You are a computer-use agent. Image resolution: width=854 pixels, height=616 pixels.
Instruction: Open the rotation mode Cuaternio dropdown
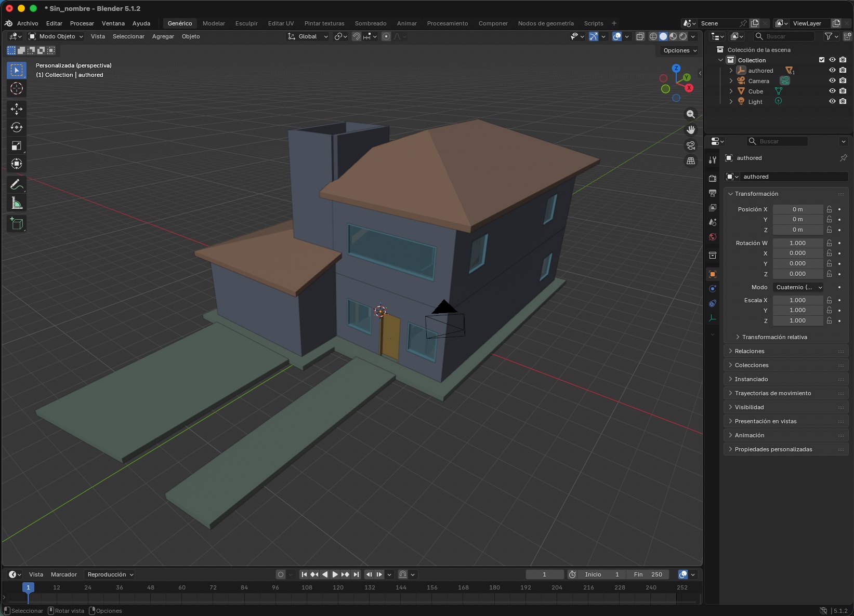coord(798,287)
